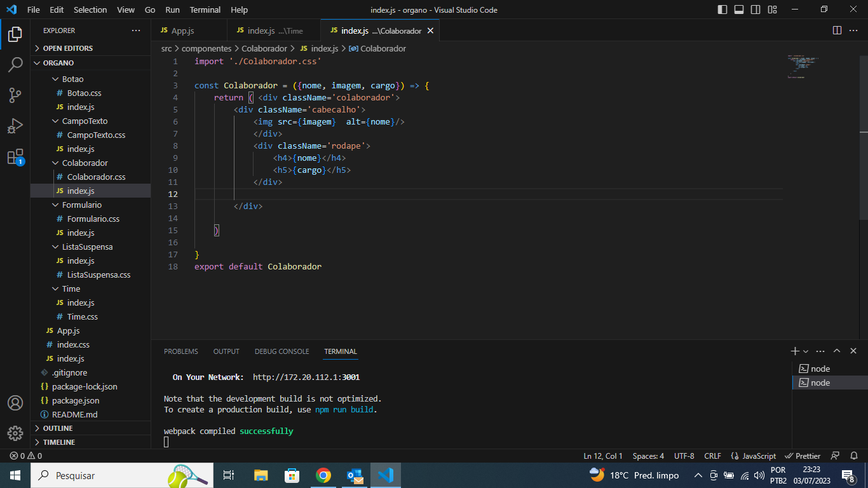
Task: Maximize the terminal panel size
Action: click(x=837, y=351)
